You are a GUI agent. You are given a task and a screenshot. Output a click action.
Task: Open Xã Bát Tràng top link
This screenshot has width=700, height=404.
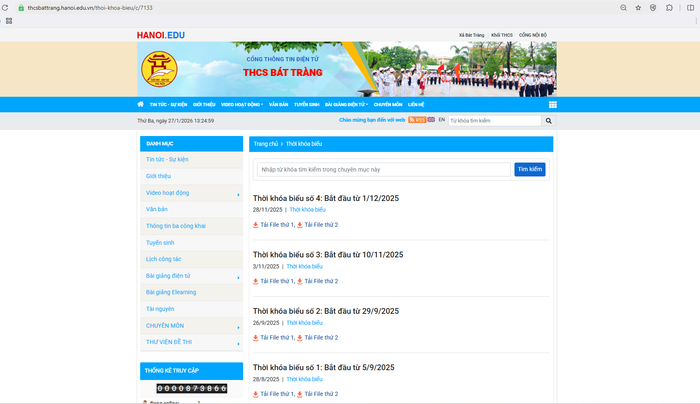point(471,35)
